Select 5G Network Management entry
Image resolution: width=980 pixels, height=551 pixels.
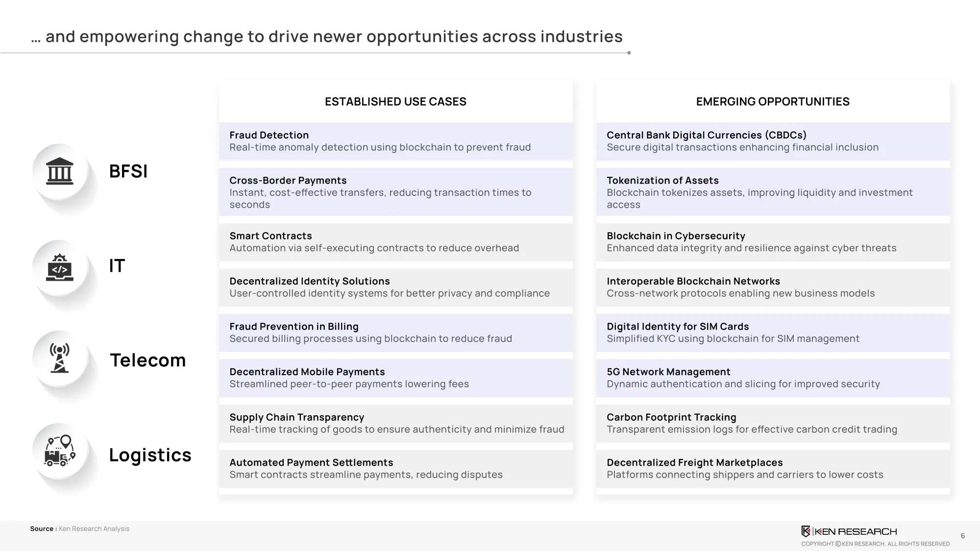773,378
